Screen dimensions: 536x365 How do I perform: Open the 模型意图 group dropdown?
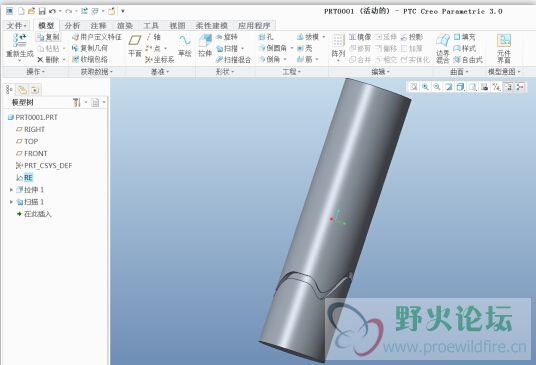(504, 72)
